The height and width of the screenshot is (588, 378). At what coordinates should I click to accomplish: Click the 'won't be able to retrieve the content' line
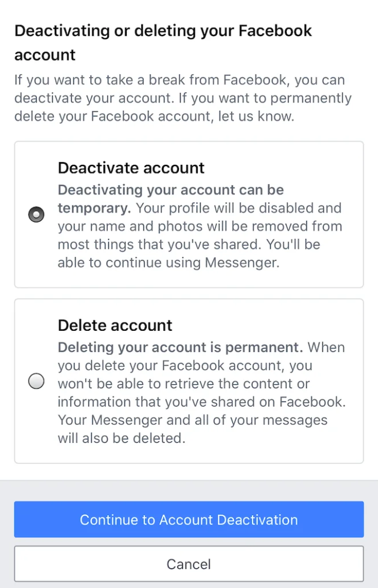pos(184,384)
